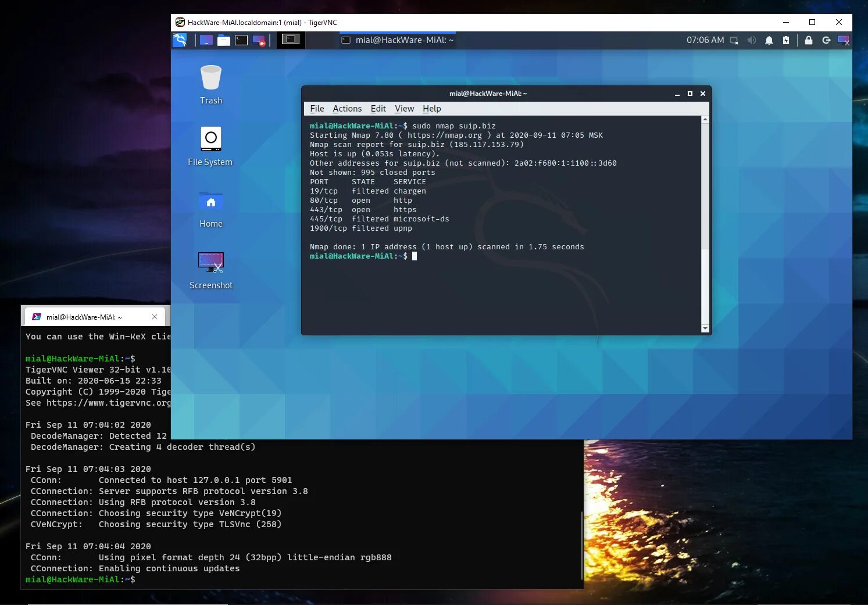Toggle the clipboard sharing tray icon

(x=734, y=40)
